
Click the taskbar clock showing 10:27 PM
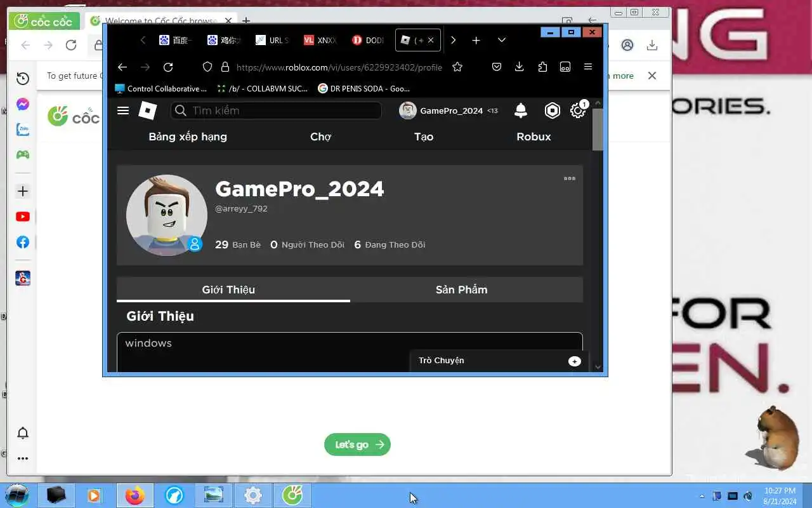(x=780, y=495)
